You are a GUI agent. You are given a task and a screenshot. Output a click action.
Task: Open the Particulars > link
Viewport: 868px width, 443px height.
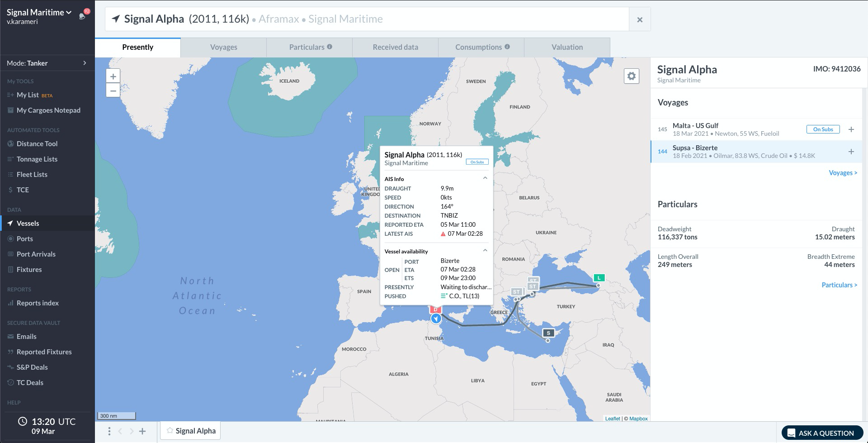click(x=839, y=285)
